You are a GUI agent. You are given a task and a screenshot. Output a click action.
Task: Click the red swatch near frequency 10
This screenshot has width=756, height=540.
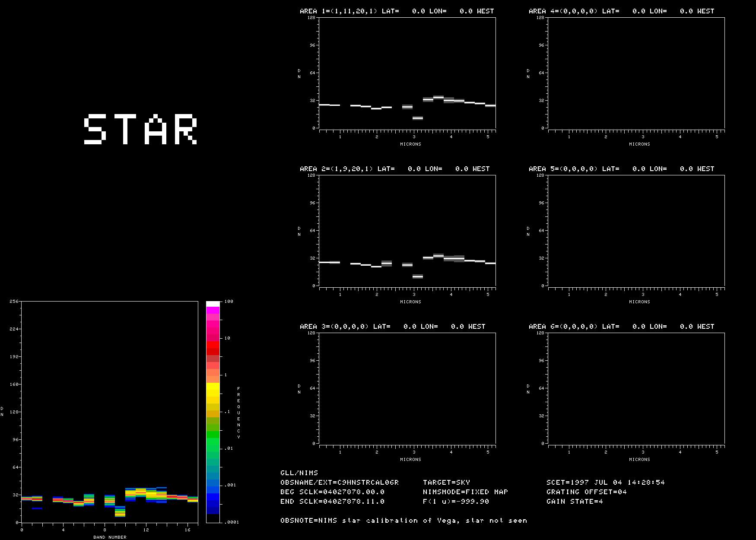point(213,345)
